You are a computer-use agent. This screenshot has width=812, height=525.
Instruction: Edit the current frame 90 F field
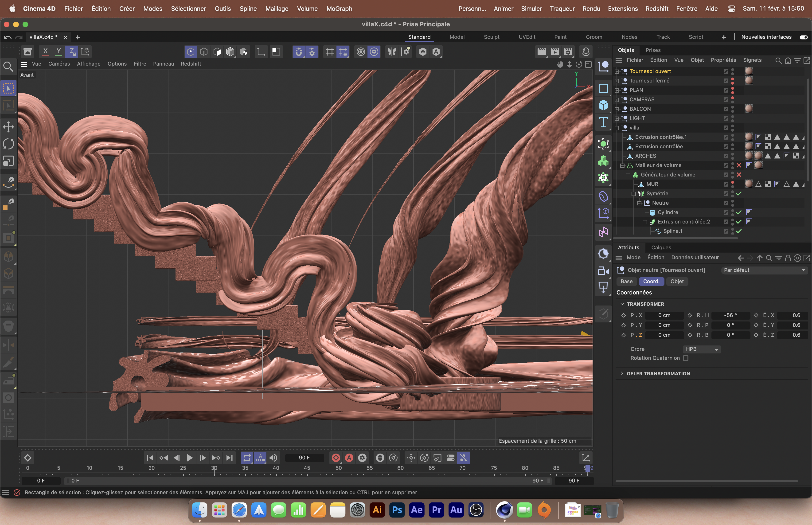304,458
